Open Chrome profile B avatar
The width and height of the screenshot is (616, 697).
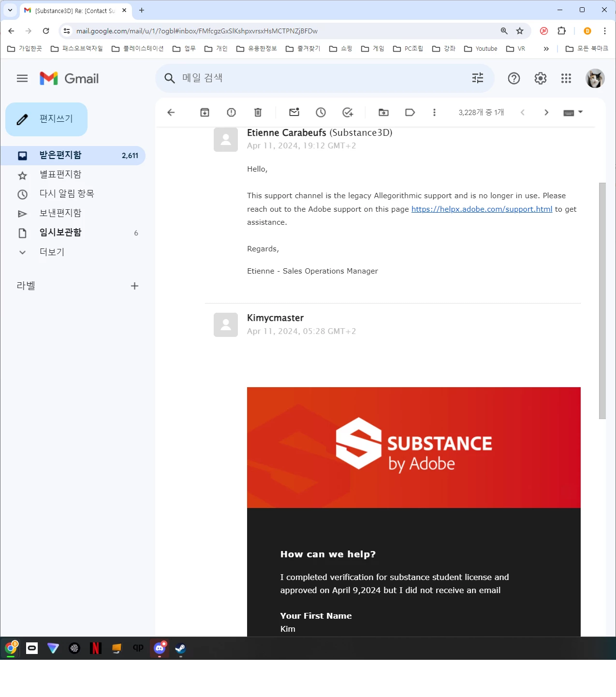point(587,31)
